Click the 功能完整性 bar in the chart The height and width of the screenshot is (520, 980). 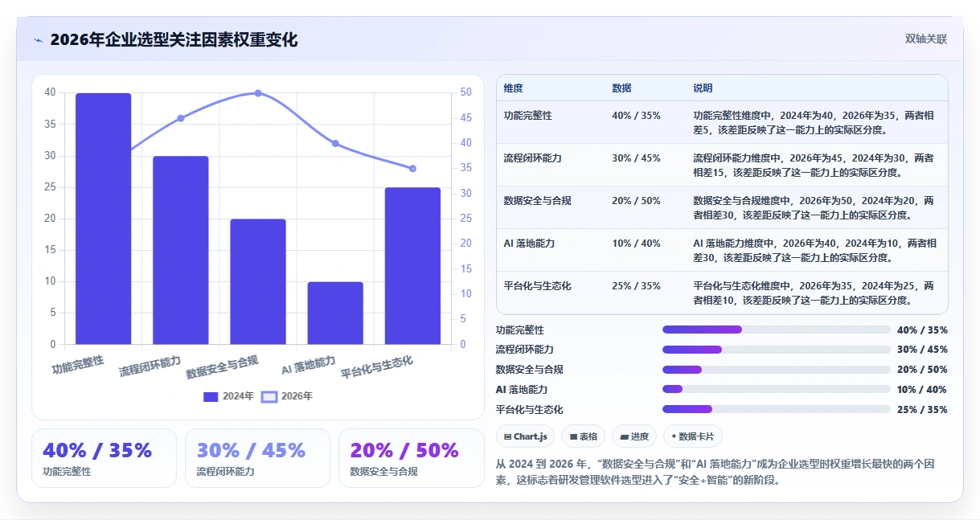(104, 219)
